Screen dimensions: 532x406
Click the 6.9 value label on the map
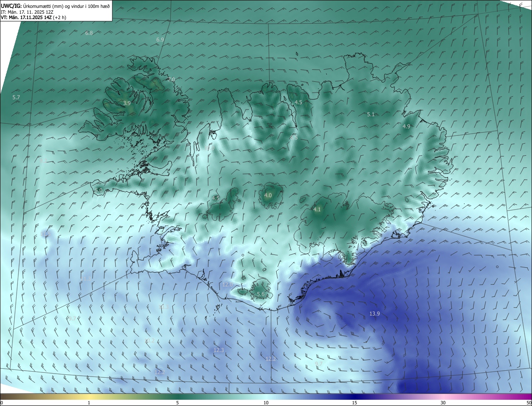(160, 39)
